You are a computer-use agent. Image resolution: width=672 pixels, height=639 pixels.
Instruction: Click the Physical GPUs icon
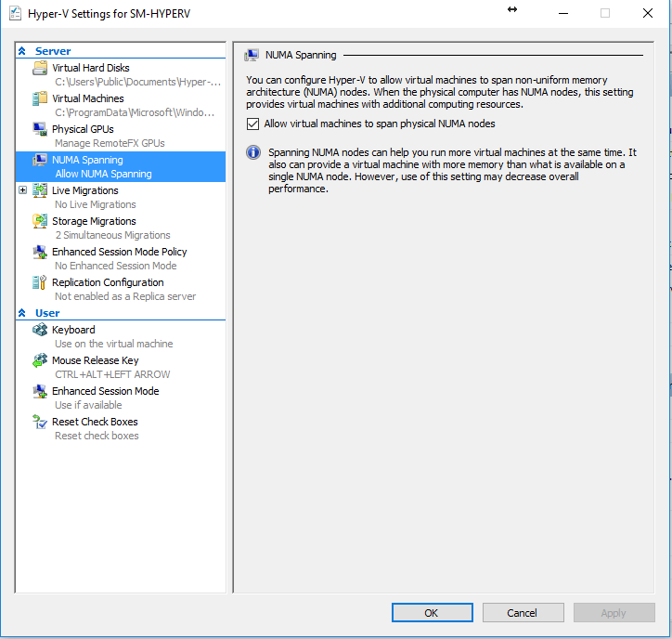tap(40, 129)
